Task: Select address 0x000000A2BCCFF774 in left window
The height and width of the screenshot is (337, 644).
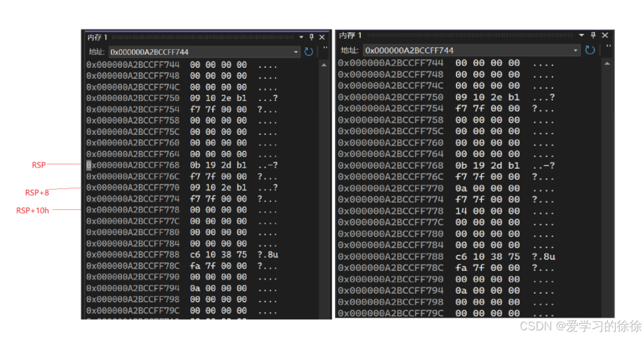Action: pyautogui.click(x=133, y=199)
